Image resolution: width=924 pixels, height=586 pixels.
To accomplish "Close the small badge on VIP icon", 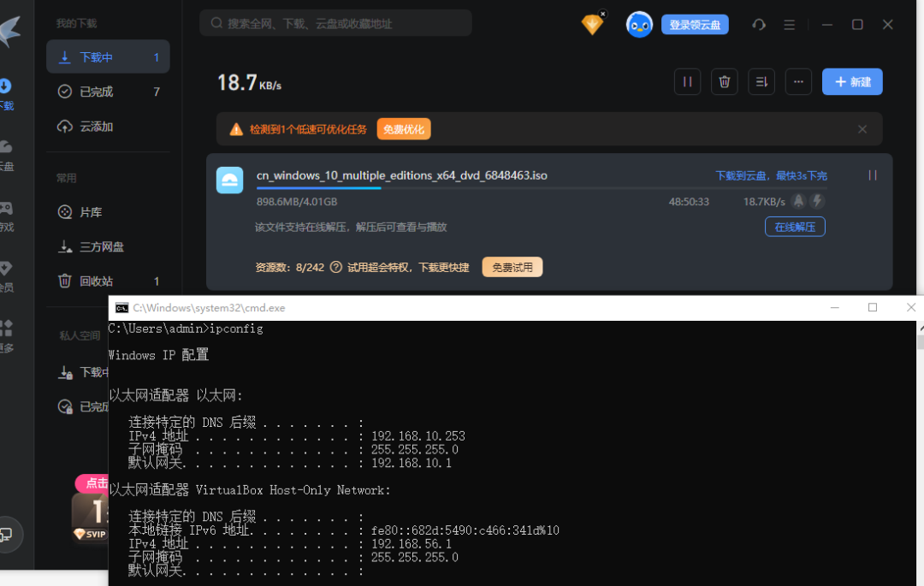I will pos(603,14).
